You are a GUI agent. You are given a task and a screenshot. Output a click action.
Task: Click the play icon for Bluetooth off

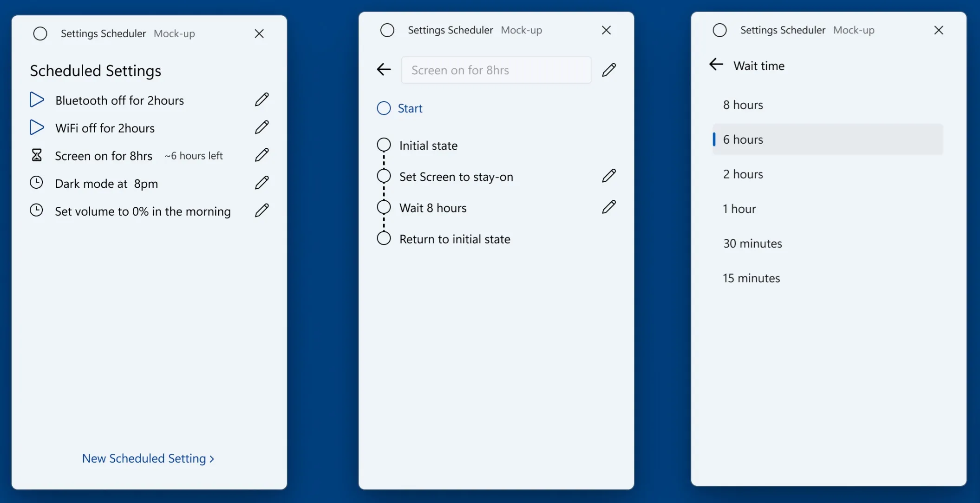pos(37,100)
